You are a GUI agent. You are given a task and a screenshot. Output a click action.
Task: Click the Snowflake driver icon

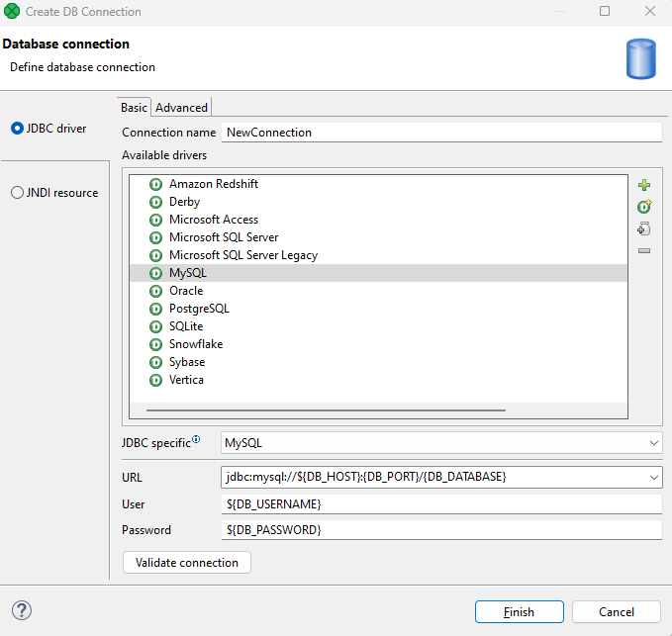coord(155,344)
